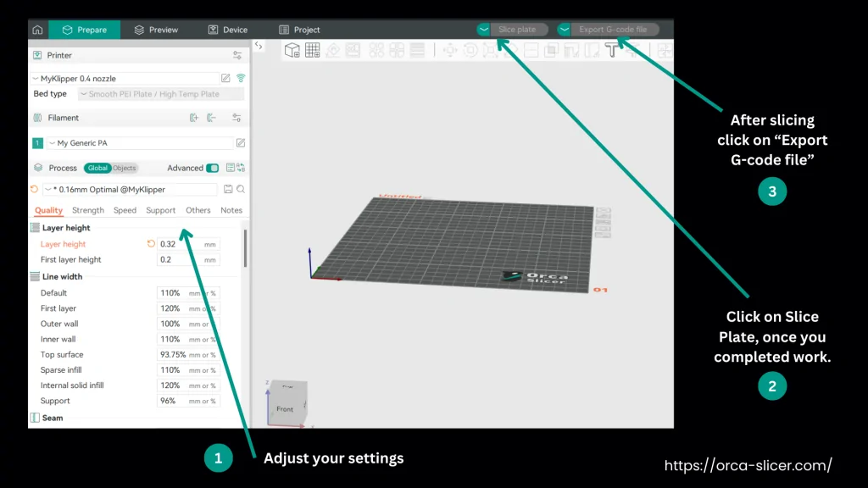Open the Notes settings tab

click(x=231, y=210)
